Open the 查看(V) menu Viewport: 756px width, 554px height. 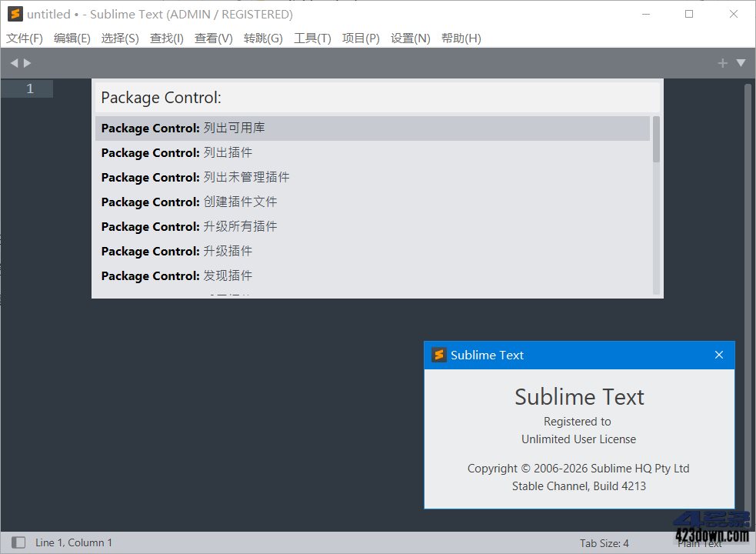213,38
